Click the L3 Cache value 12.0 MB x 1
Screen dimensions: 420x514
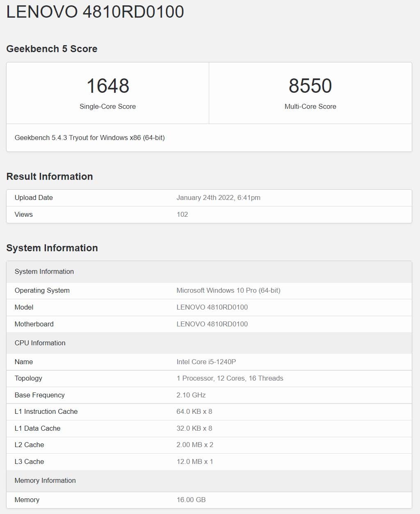pos(195,461)
